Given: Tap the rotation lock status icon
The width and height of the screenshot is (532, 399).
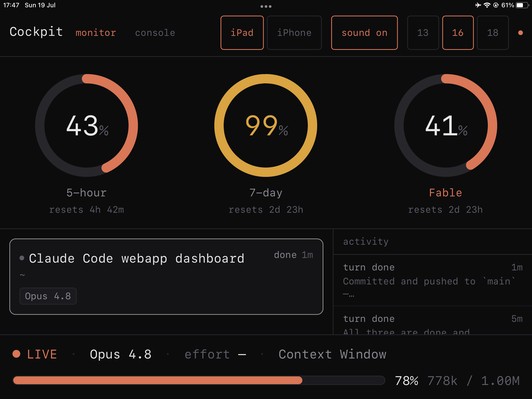Looking at the screenshot, I should tap(496, 5).
